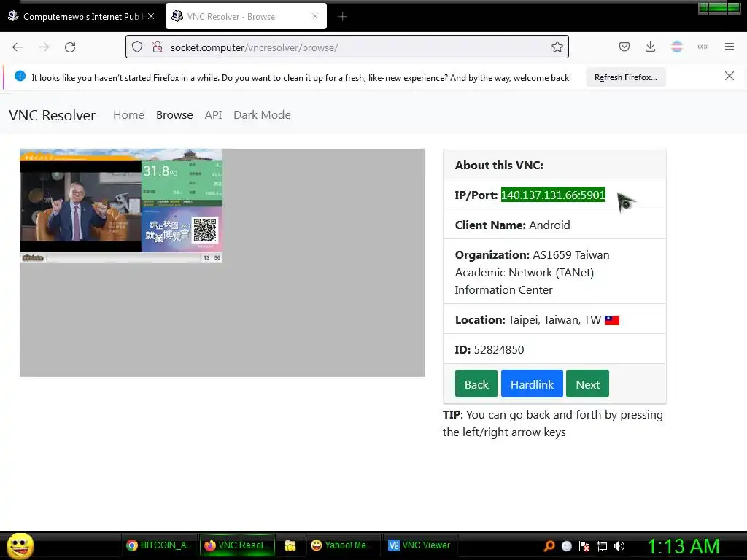Toggle Dark Mode in the navbar
The width and height of the screenshot is (747, 560).
[x=262, y=115]
